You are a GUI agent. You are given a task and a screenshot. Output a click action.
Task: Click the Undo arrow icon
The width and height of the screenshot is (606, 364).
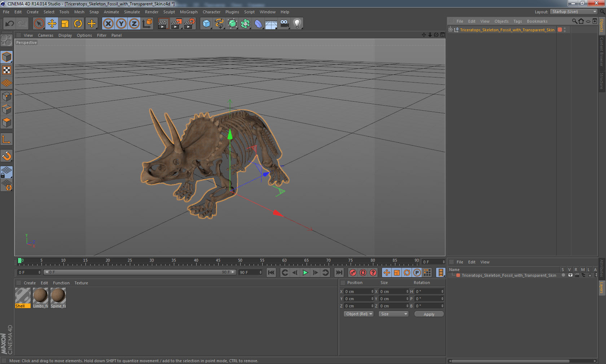(x=9, y=24)
